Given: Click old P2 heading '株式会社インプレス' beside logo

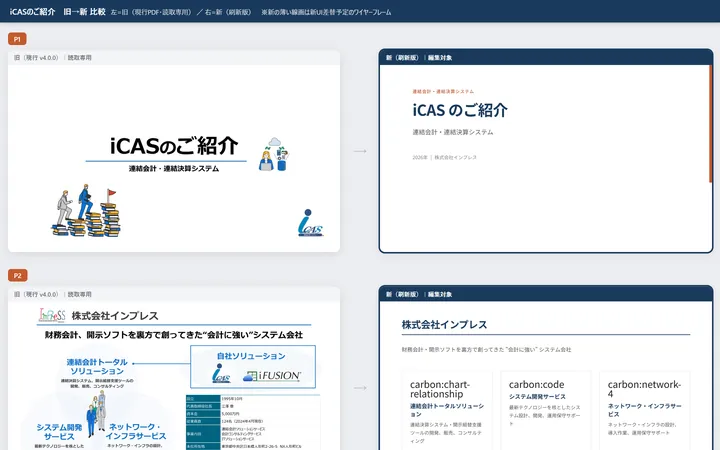Looking at the screenshot, I should click(x=115, y=316).
